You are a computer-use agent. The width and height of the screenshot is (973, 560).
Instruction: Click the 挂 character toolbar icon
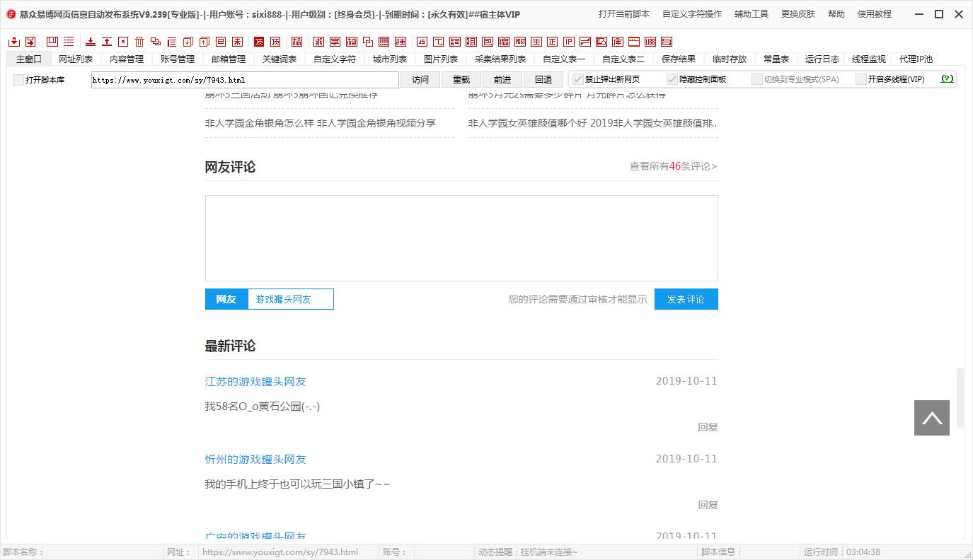point(400,42)
